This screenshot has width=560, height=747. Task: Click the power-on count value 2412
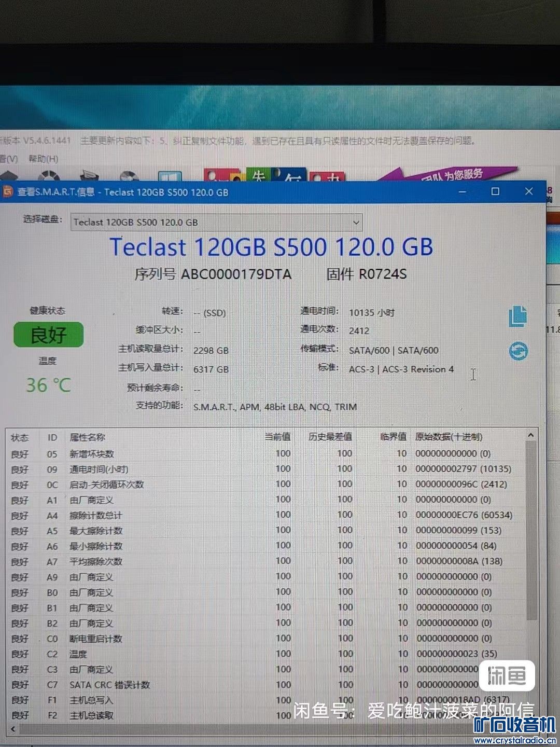pyautogui.click(x=359, y=331)
